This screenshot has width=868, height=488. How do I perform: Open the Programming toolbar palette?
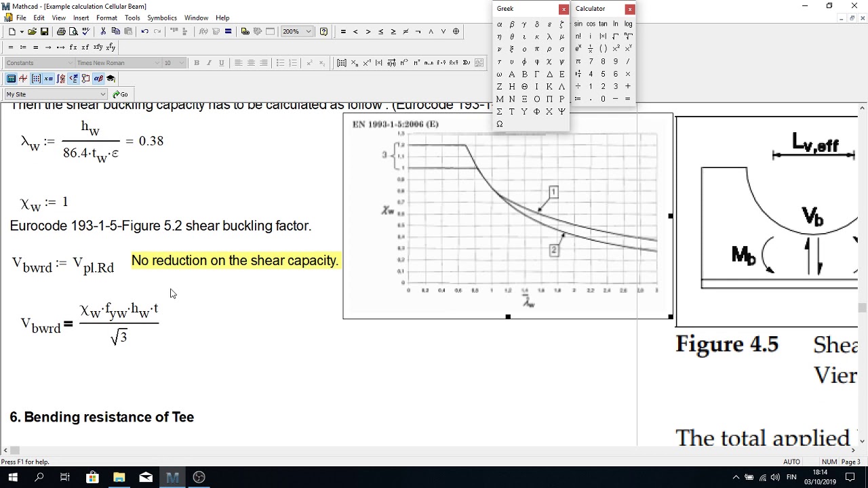point(85,79)
